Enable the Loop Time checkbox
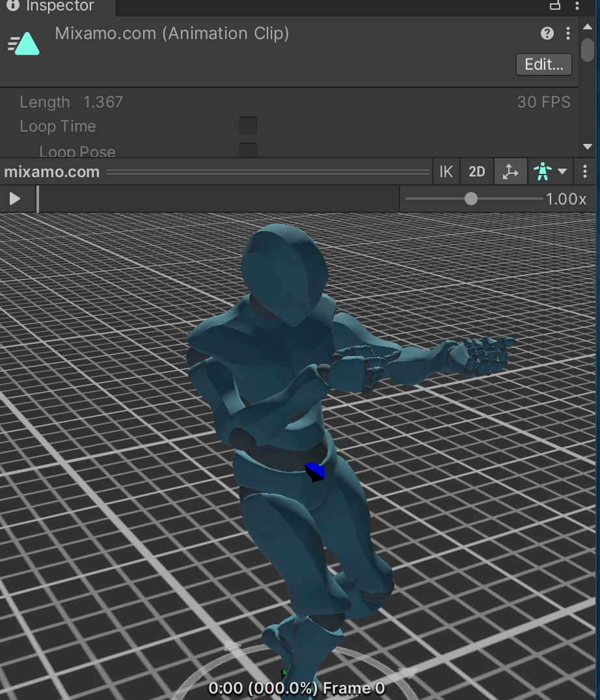The height and width of the screenshot is (700, 600). 247,126
